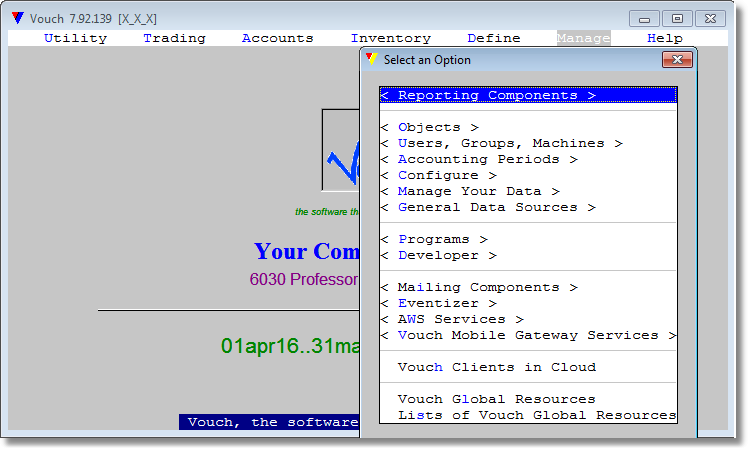Click the 'Vouch, the software' status banner
Viewport: 748px width, 450px height.
click(270, 422)
